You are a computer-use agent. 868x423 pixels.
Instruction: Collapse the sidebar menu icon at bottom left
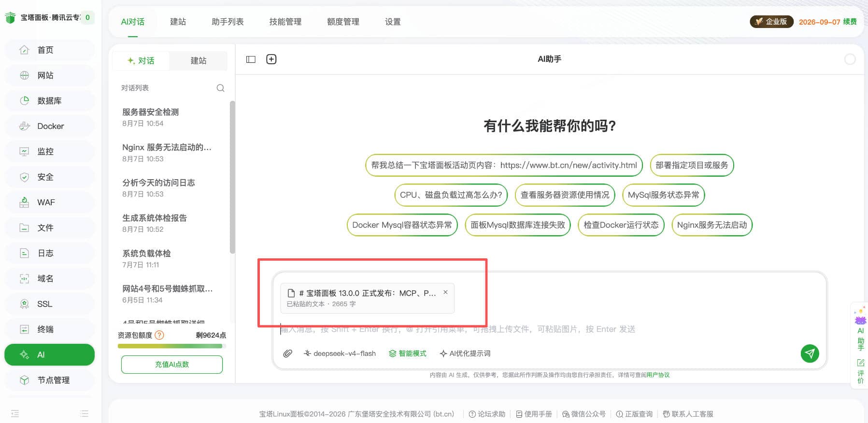tap(15, 413)
